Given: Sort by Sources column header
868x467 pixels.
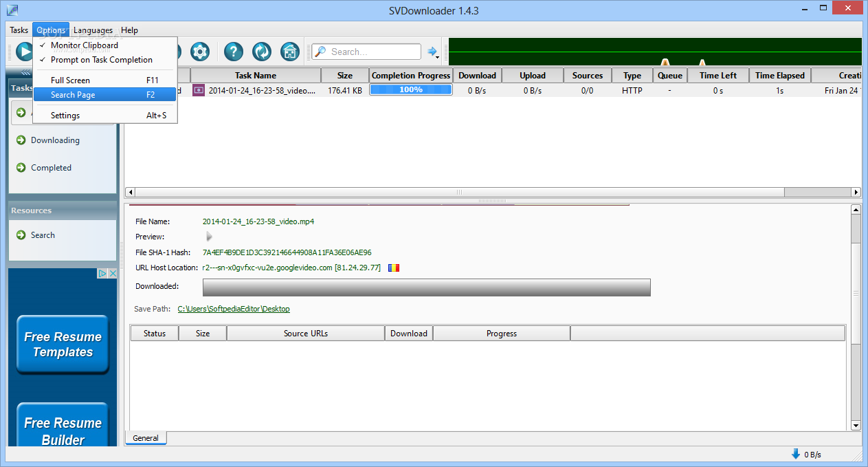Looking at the screenshot, I should coord(588,76).
